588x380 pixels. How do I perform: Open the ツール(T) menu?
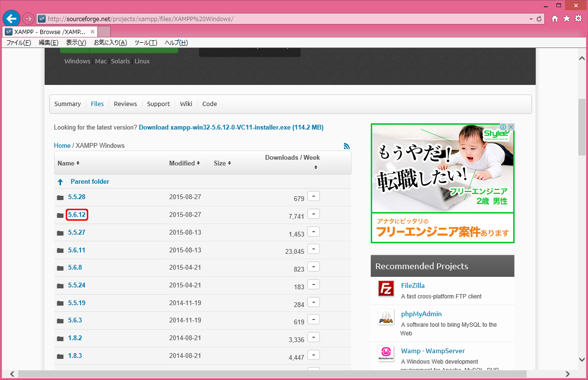(145, 43)
